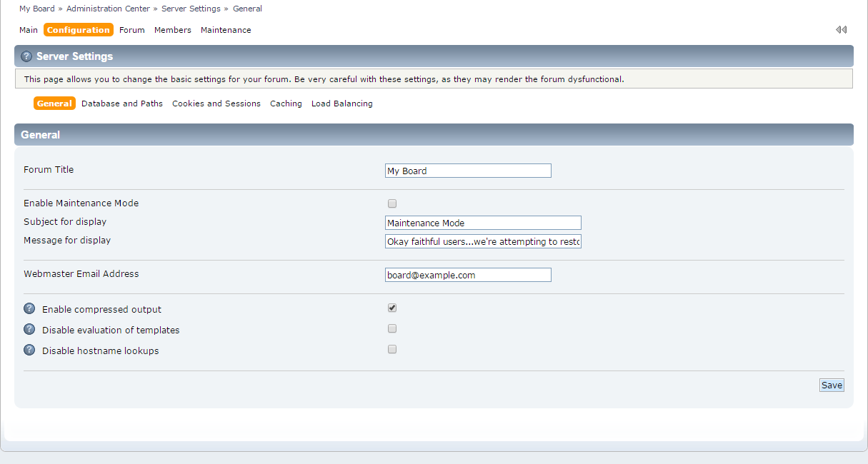Screen dimensions: 868x464
Task: Click the double-arrow collapse icon top right
Action: [841, 29]
